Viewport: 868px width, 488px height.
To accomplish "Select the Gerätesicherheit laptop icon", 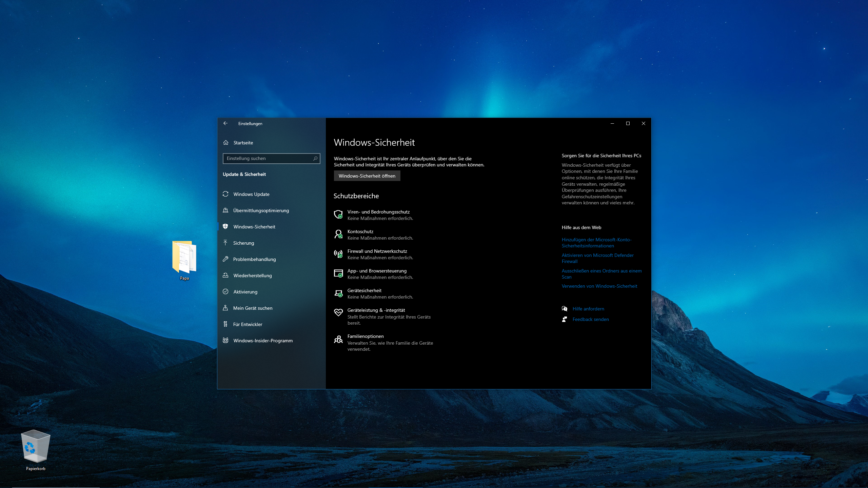I will 338,293.
